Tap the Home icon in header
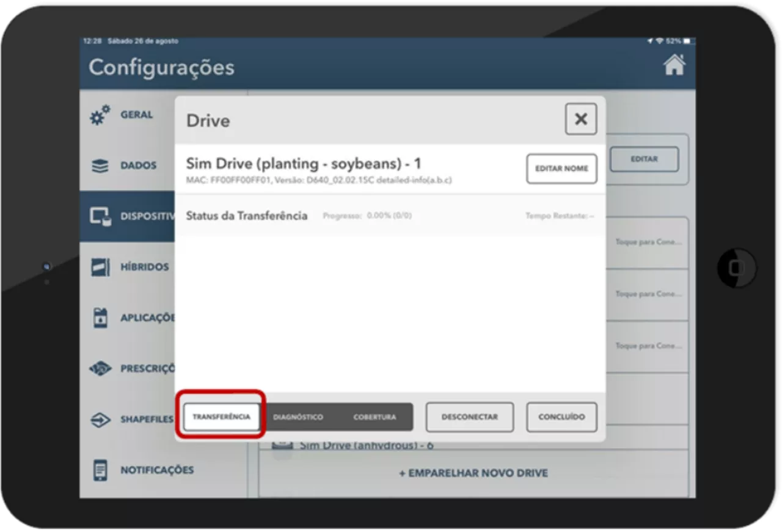The image size is (782, 532). click(674, 65)
